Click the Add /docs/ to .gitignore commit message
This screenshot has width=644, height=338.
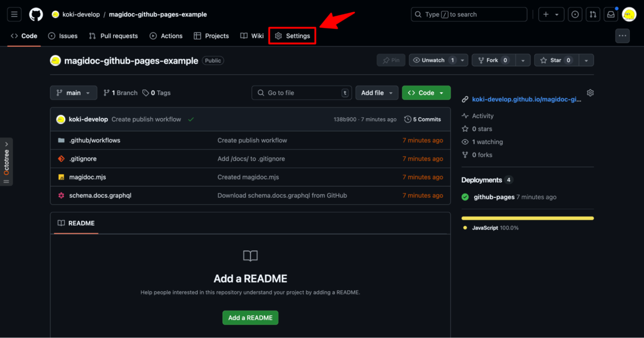(x=251, y=159)
